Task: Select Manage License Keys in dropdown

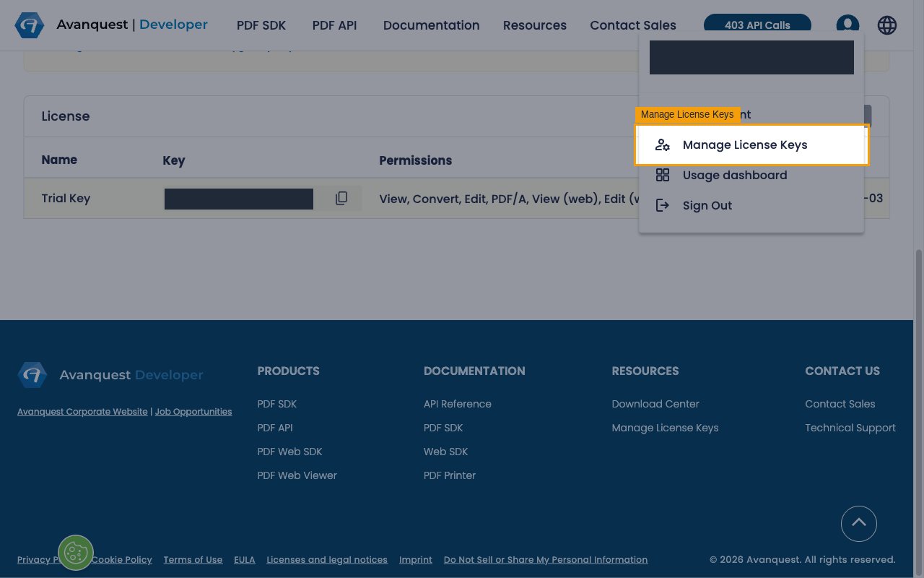Action: 751,144
